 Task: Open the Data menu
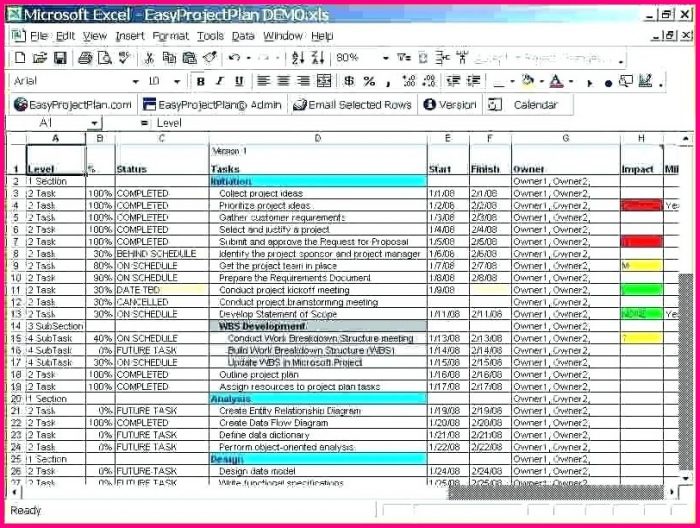[x=243, y=36]
